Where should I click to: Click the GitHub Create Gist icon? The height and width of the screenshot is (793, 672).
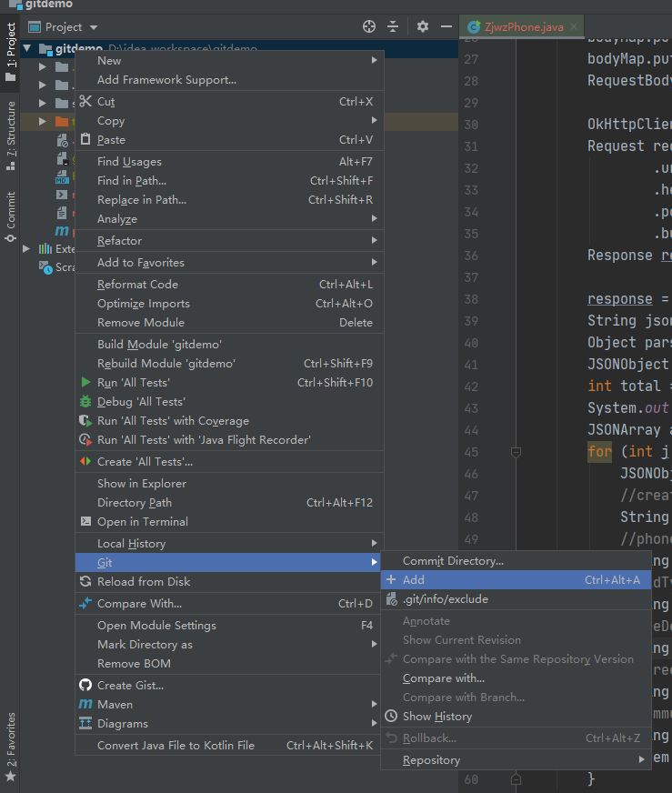tap(85, 685)
